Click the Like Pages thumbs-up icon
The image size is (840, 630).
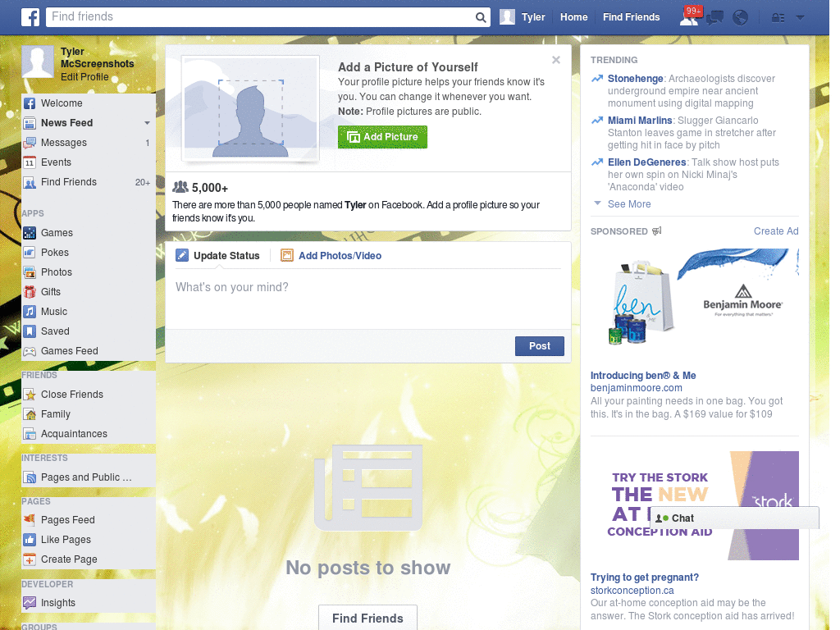tap(30, 540)
